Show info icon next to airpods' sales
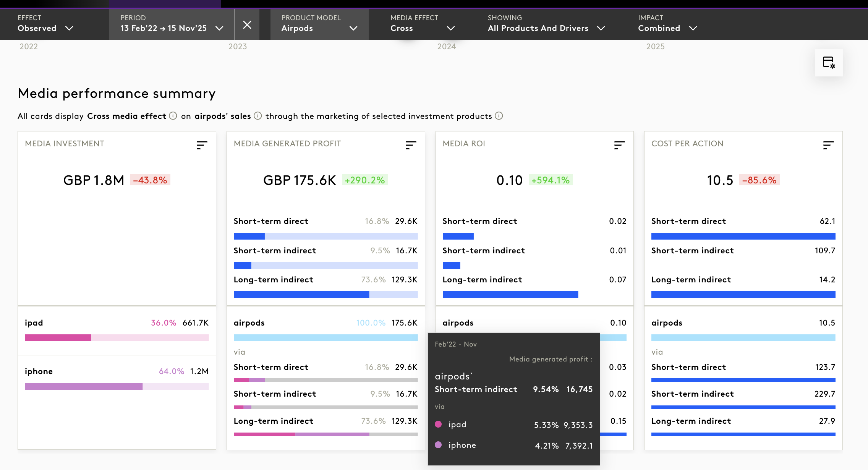868x470 pixels. [x=258, y=116]
